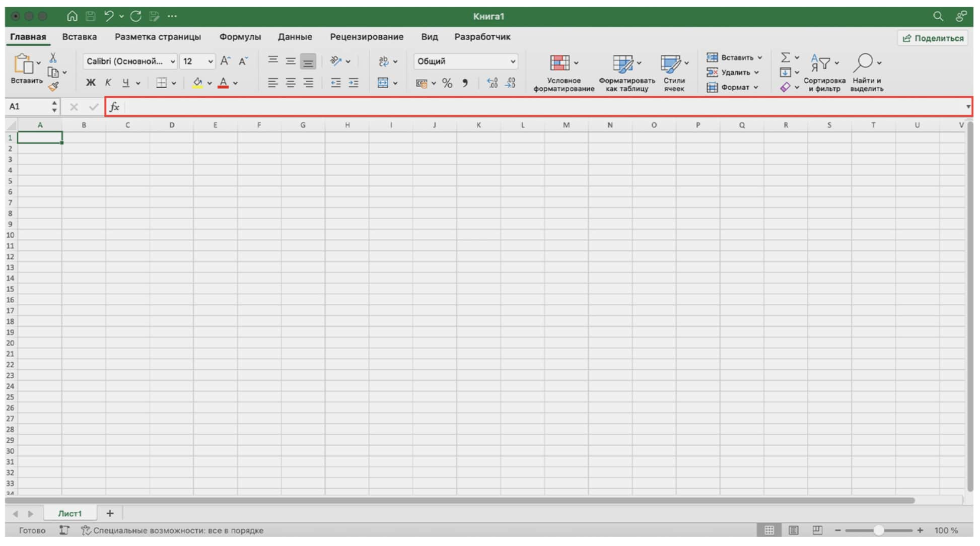Click the Format Painter brush icon
Image resolution: width=980 pixels, height=546 pixels.
[x=53, y=87]
